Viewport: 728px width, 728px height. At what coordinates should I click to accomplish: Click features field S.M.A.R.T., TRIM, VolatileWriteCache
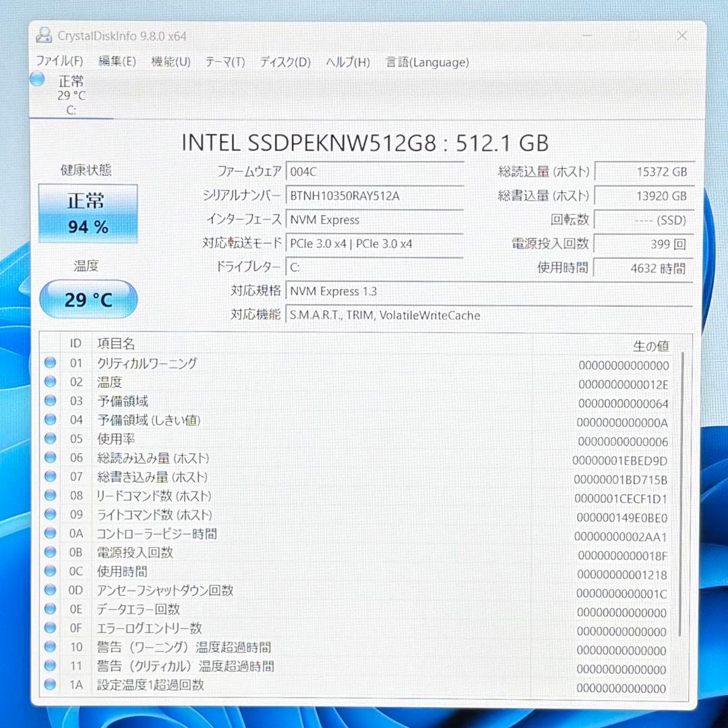click(489, 315)
